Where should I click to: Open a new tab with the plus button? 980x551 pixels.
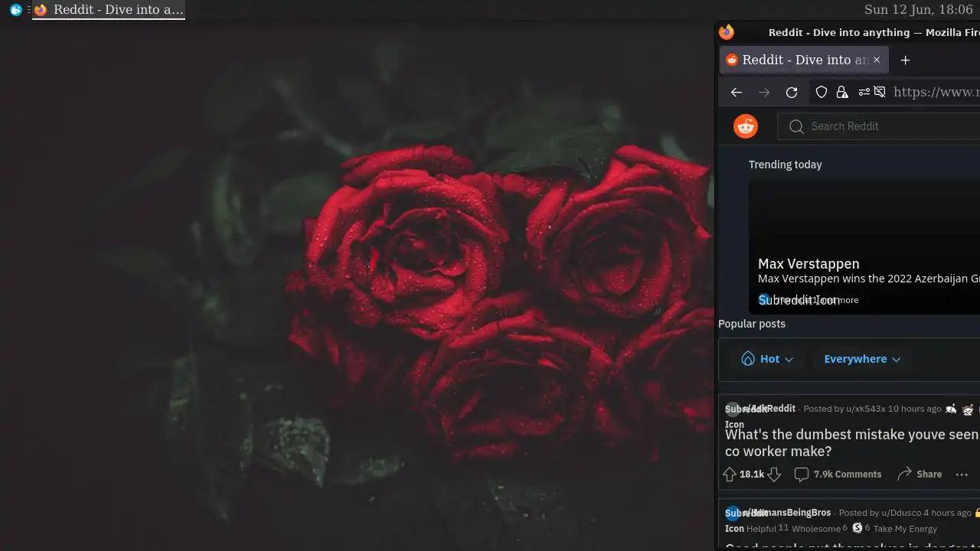[x=905, y=60]
